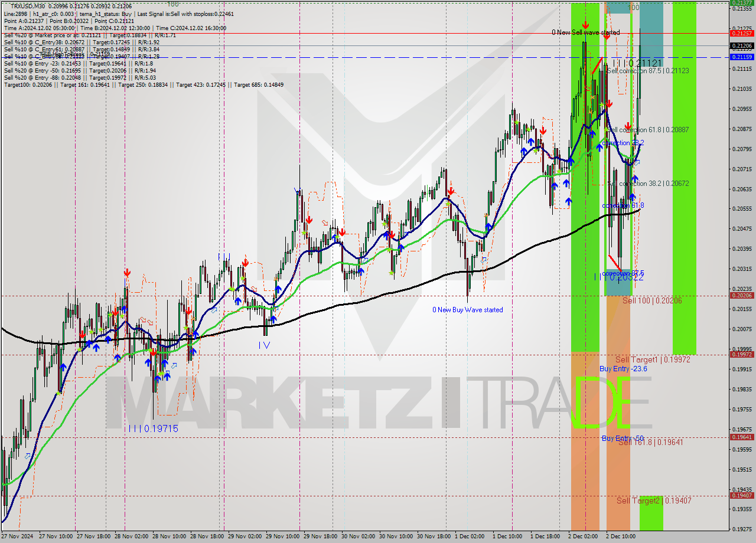Click 'Sell %20 @ Entry -88: 0.22048'
This screenshot has width=756, height=543.
point(42,78)
